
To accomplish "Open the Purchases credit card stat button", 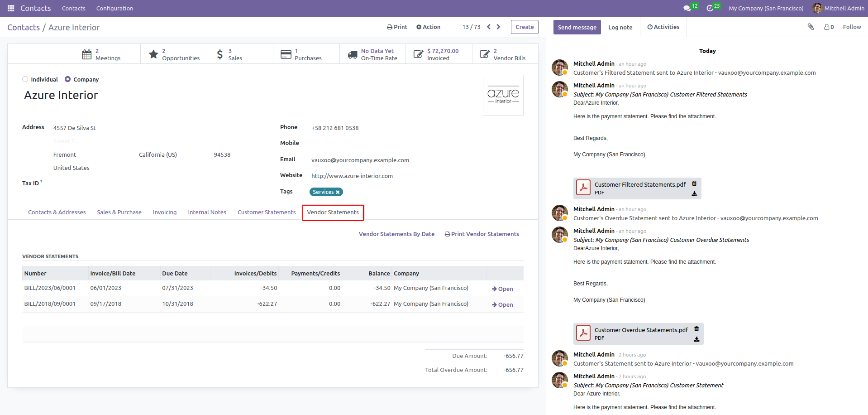I will [306, 54].
